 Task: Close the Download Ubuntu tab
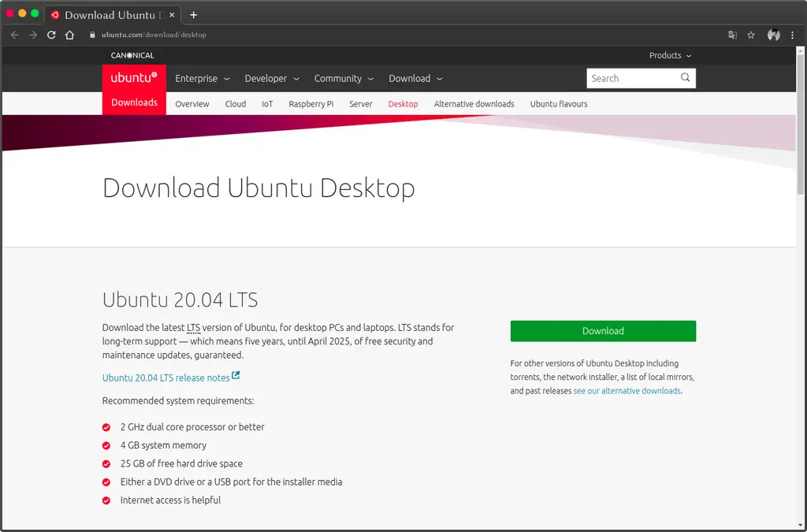pos(172,15)
